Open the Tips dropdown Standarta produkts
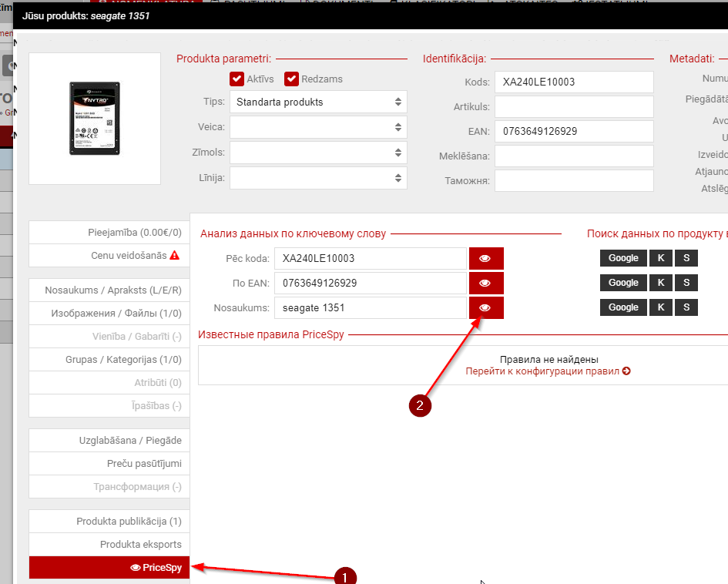The width and height of the screenshot is (728, 584). pyautogui.click(x=318, y=102)
